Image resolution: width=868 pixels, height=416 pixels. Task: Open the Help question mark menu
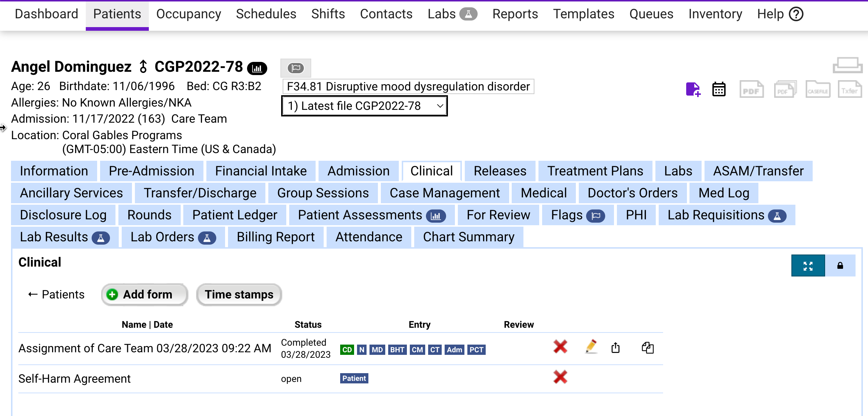click(796, 14)
